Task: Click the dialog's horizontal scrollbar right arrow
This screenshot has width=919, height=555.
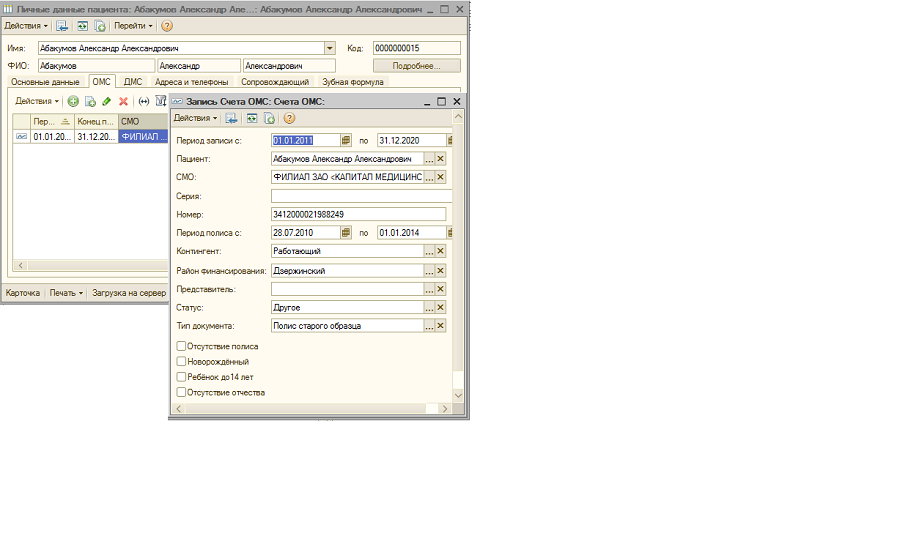Action: (x=445, y=408)
